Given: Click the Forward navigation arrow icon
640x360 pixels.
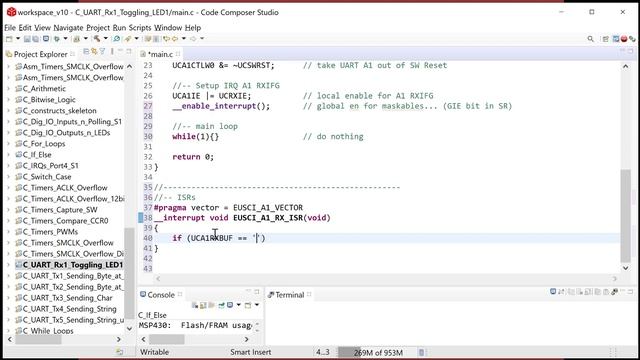Looking at the screenshot, I should pyautogui.click(x=193, y=39).
